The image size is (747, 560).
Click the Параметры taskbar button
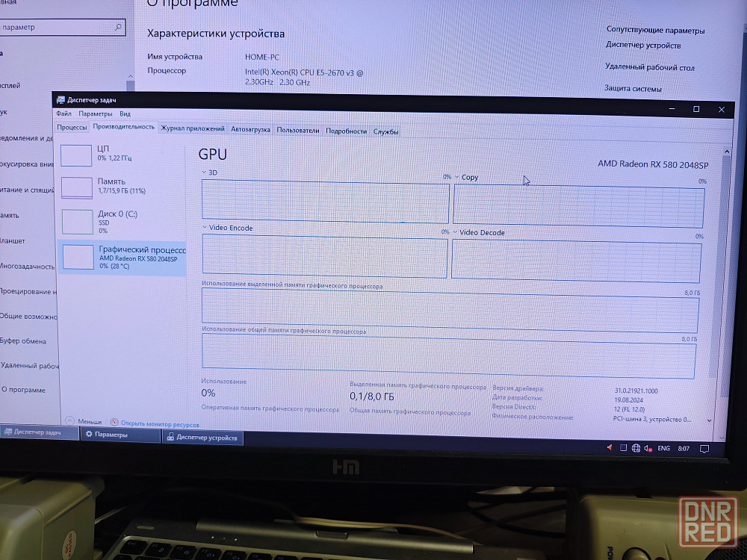coord(120,435)
